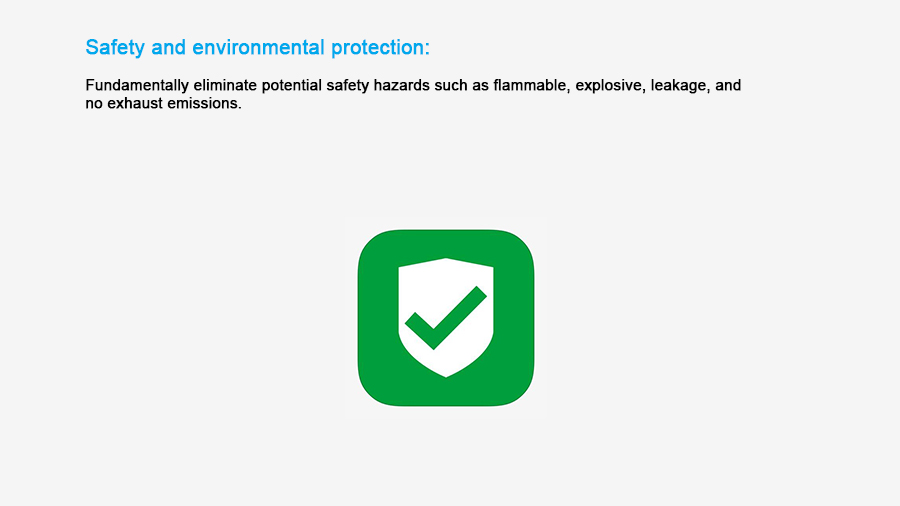This screenshot has height=506, width=900.
Task: Click the word 'and' in the blue heading
Action: 168,48
